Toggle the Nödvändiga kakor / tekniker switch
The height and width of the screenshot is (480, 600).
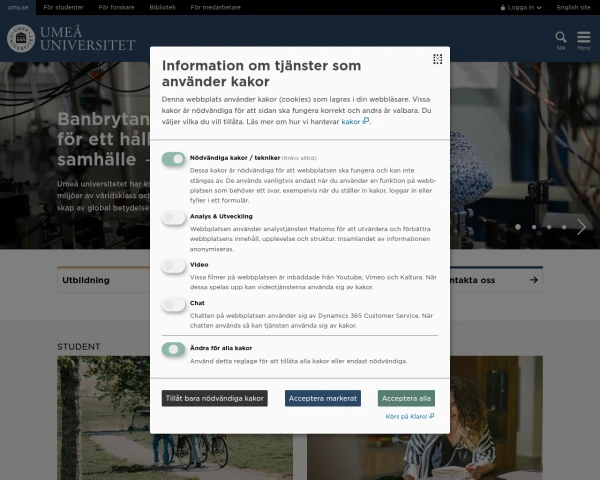(173, 158)
